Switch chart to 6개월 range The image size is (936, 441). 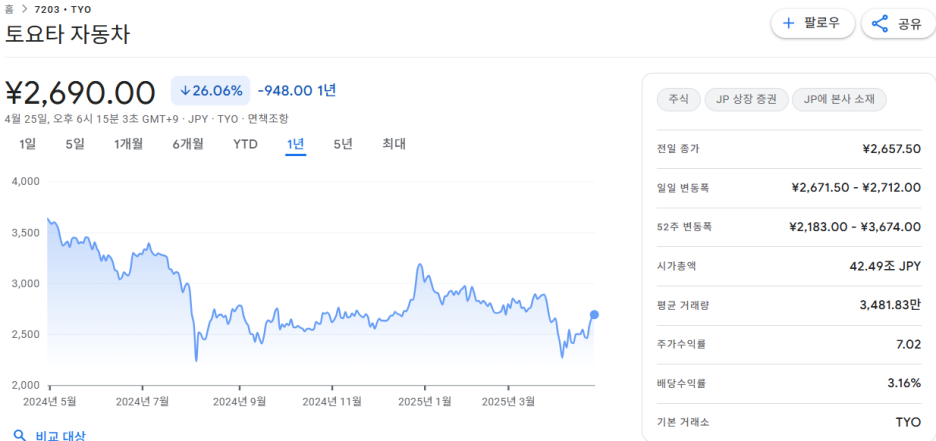click(x=188, y=144)
